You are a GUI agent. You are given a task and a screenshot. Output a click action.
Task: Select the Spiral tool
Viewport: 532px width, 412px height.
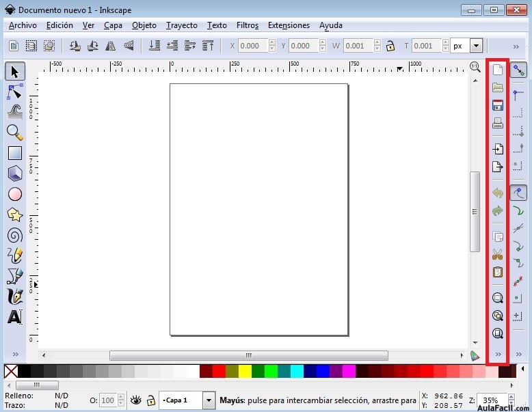15,236
